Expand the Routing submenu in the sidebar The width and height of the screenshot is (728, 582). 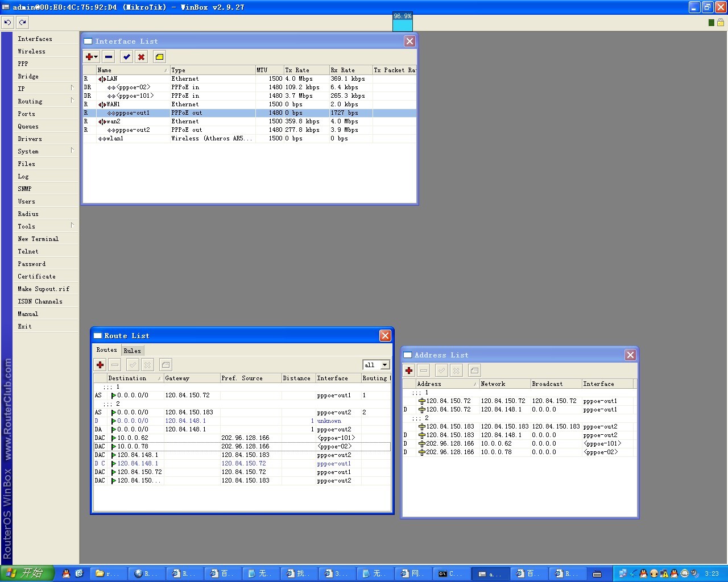pos(45,101)
